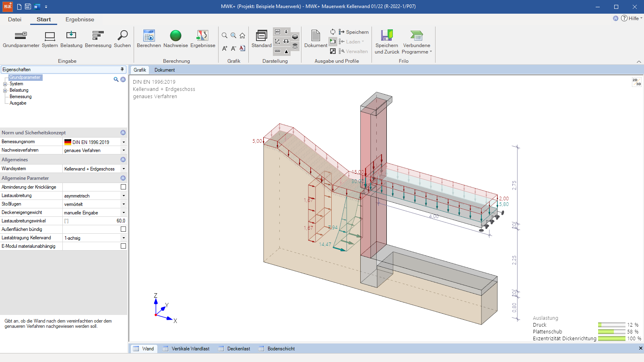The image size is (644, 362).
Task: Export to Word using the Word icon
Action: click(x=37, y=6)
